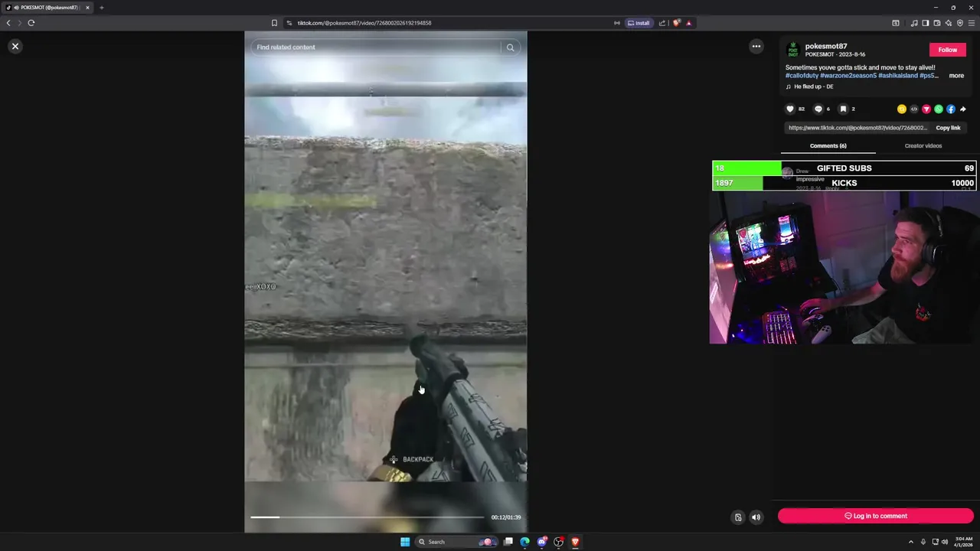Open a new browser tab

101,8
